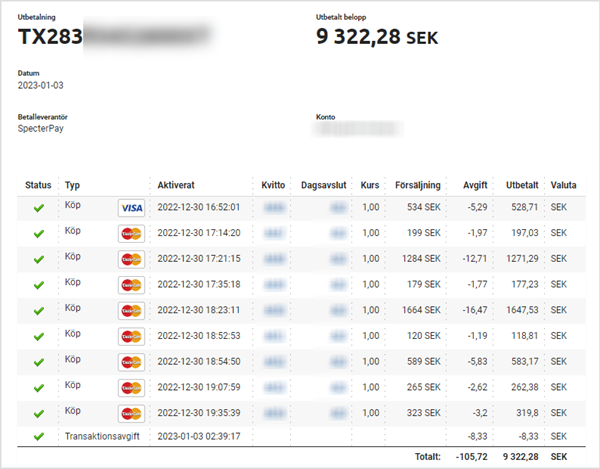Click the Mastercard icon for the 18:23:11 transaction

click(131, 310)
